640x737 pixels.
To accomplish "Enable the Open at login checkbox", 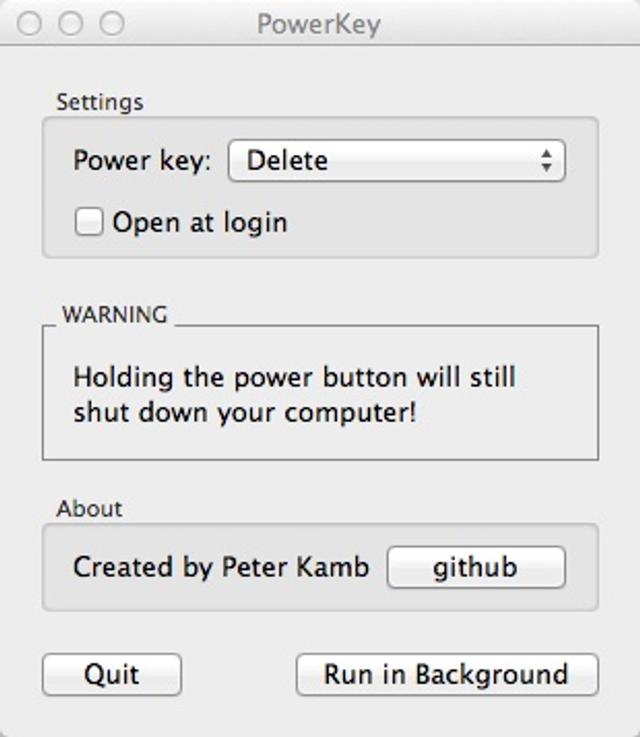I will tap(89, 222).
